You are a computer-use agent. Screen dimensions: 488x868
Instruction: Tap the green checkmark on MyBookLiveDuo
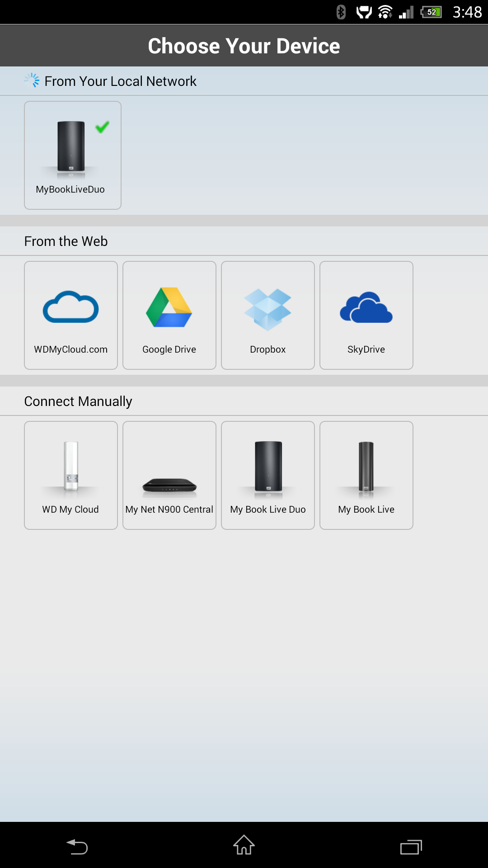tap(103, 127)
